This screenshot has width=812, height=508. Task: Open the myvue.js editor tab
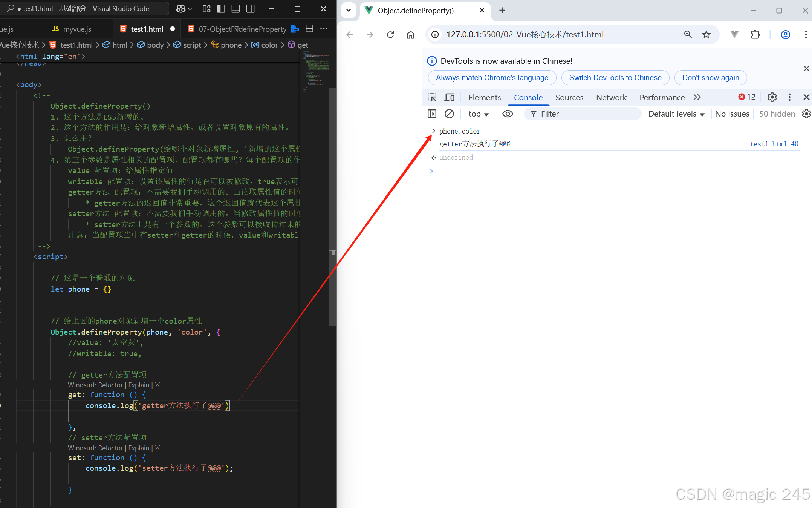tap(72, 29)
